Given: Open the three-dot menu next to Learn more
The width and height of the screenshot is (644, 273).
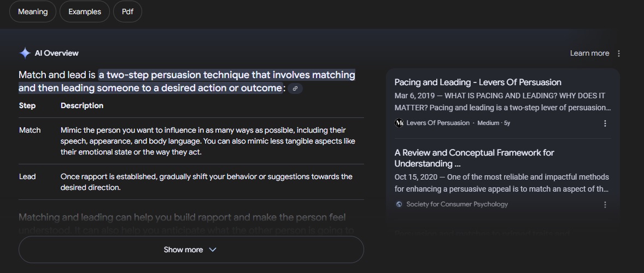Looking at the screenshot, I should [619, 54].
